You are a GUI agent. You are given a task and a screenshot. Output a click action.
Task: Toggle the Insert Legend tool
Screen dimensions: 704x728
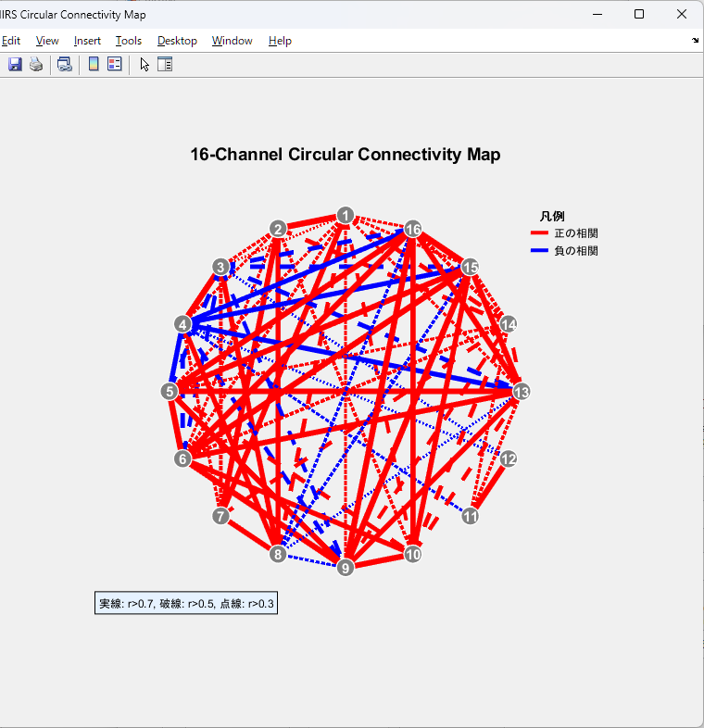coord(115,64)
